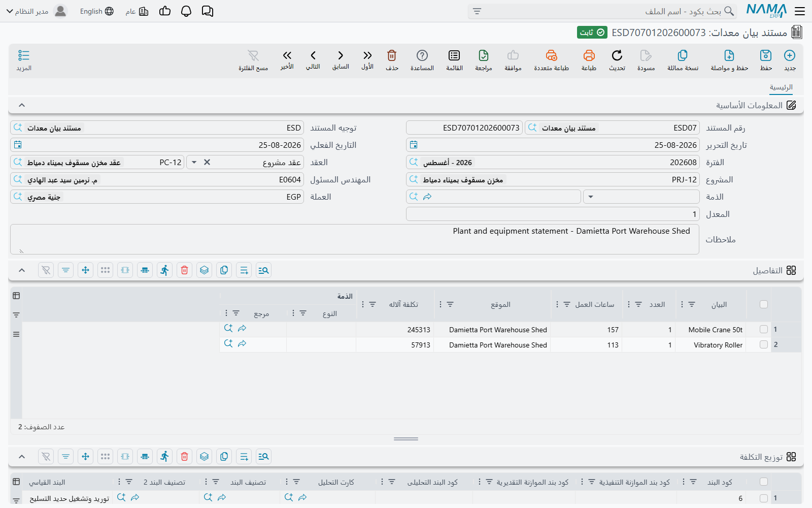Image resolution: width=812 pixels, height=508 pixels.
Task: Open the مدير النظام user dropdown
Action: pos(37,11)
